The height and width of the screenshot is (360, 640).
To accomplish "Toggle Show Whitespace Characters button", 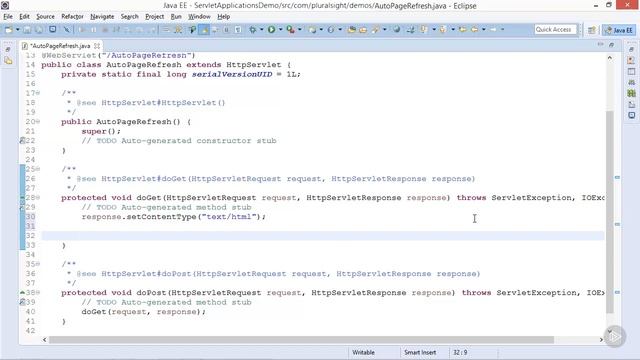I will (238, 30).
